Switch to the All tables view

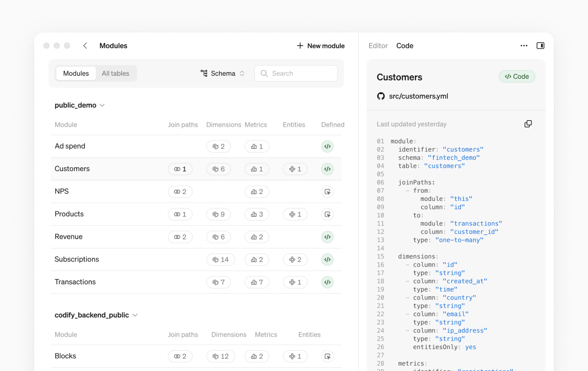pos(115,73)
